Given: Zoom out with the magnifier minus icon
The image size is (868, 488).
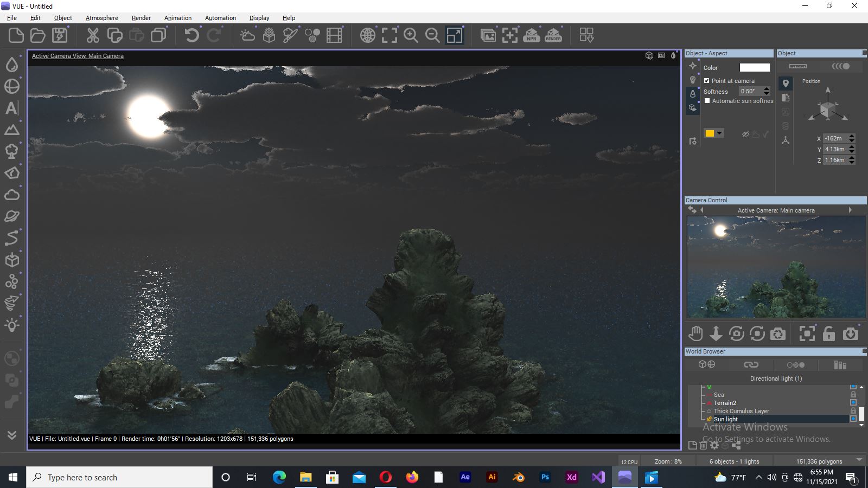Looking at the screenshot, I should click(432, 36).
